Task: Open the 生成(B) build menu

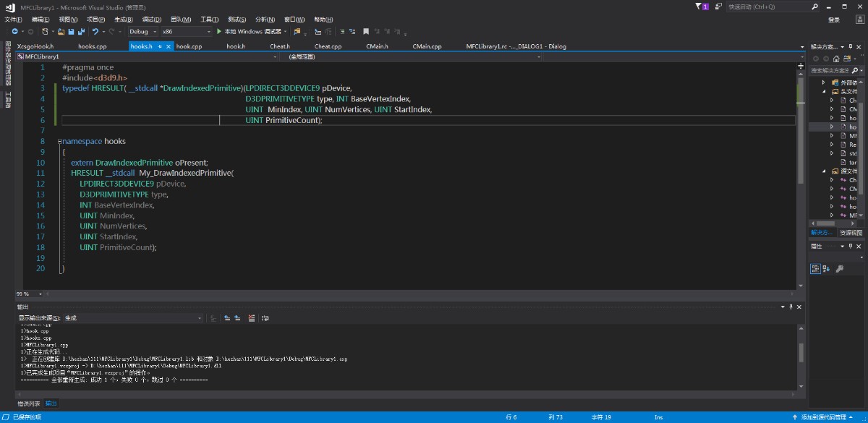Action: pyautogui.click(x=124, y=20)
